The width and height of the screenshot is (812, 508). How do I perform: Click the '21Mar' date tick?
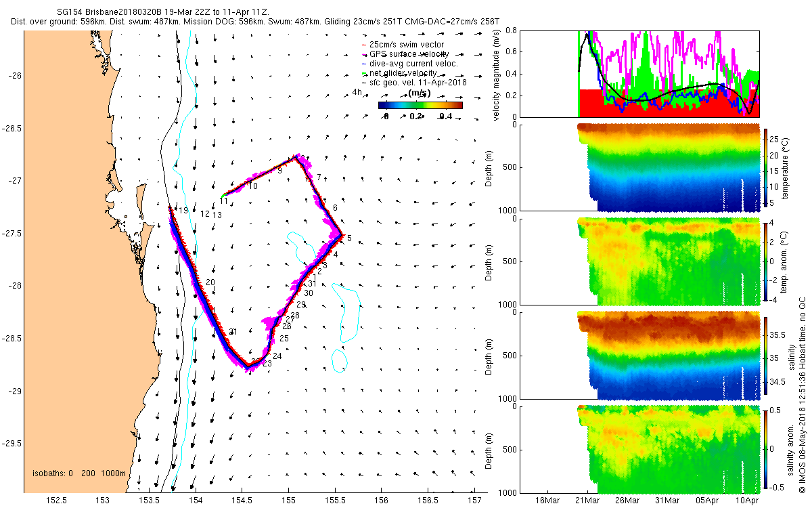pos(587,501)
